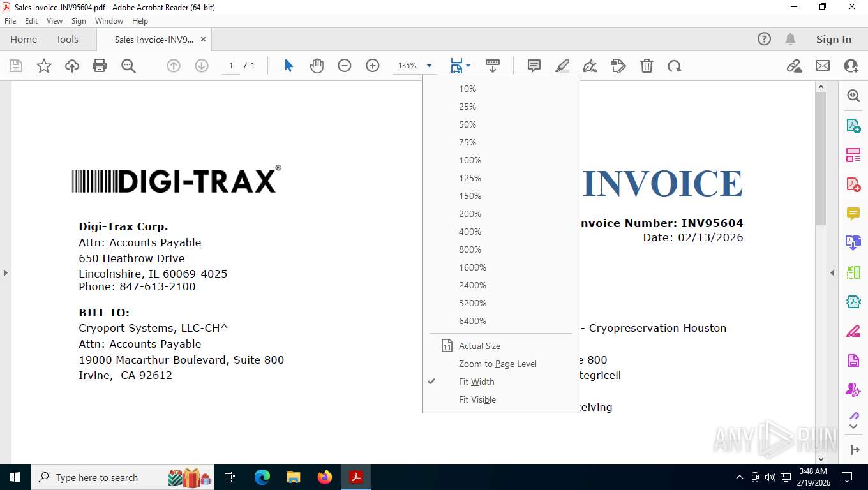Activate the Hand pan tool
The image size is (868, 490).
(317, 66)
